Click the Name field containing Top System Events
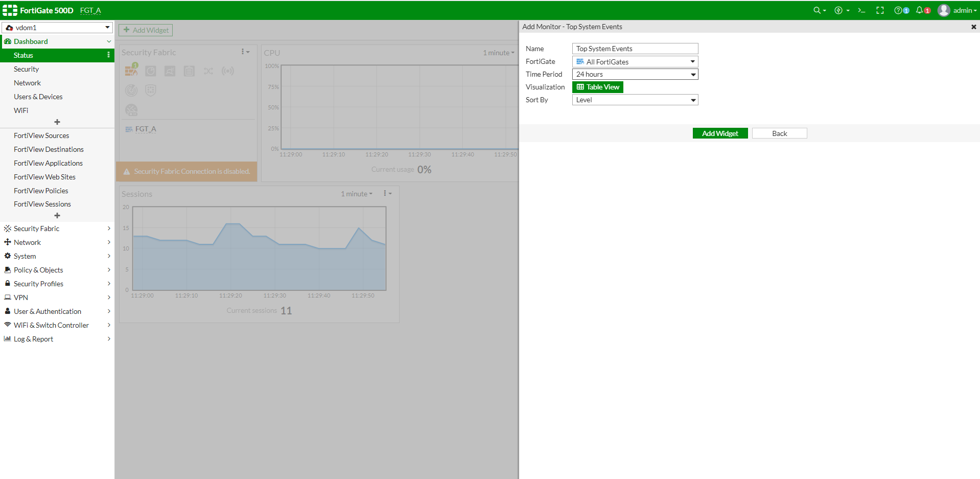 (635, 49)
